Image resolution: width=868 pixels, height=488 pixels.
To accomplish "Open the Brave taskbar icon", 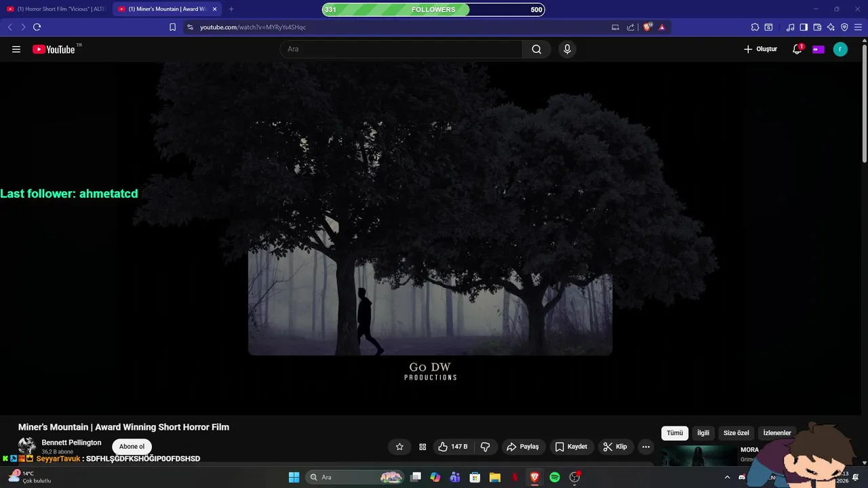I will click(534, 477).
